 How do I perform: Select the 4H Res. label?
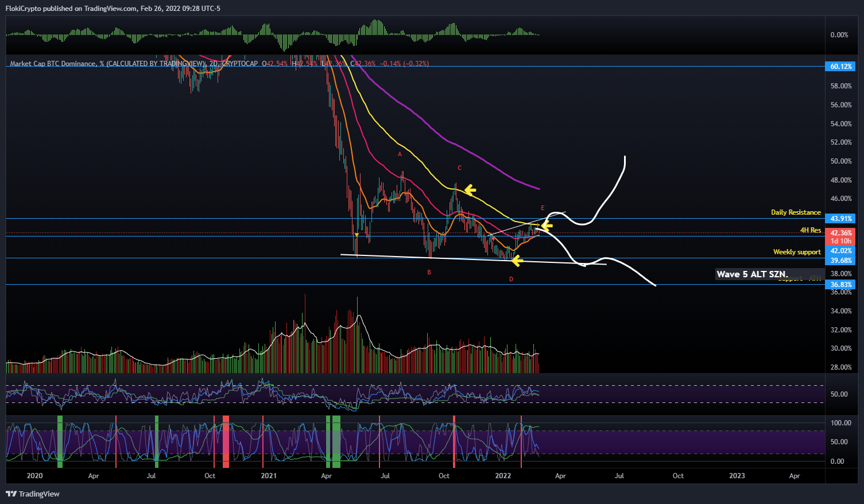[x=811, y=230]
